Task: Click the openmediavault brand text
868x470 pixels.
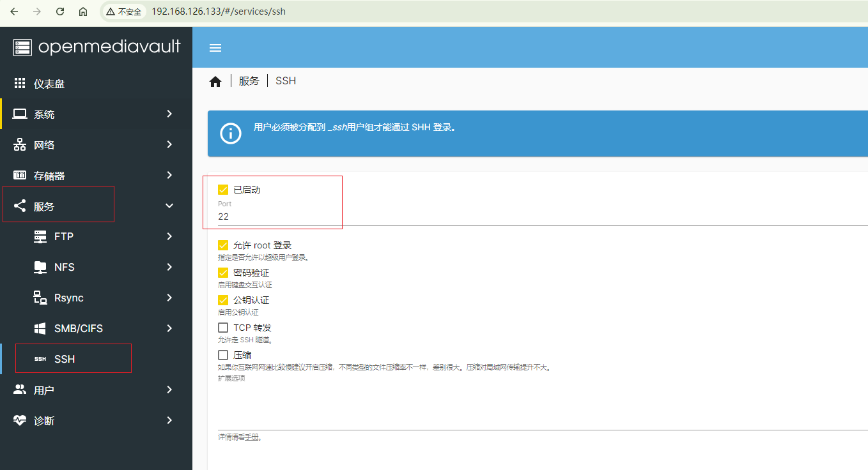Action: pyautogui.click(x=109, y=47)
